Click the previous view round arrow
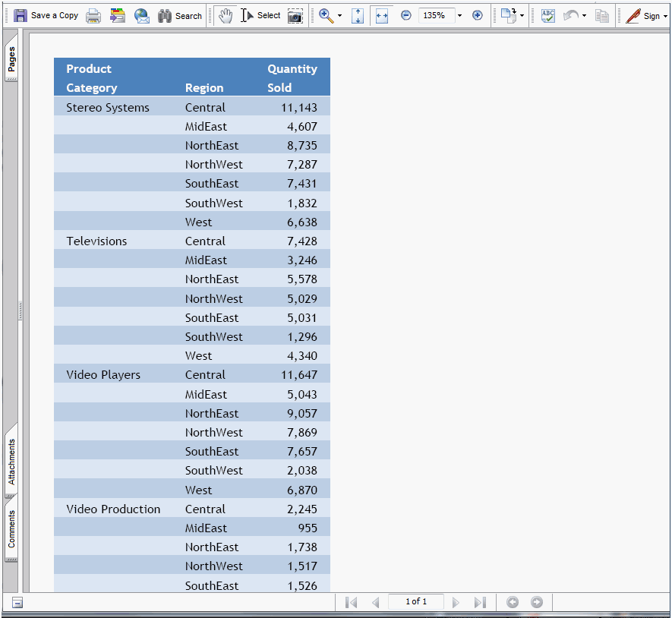672x618 pixels. tap(512, 602)
